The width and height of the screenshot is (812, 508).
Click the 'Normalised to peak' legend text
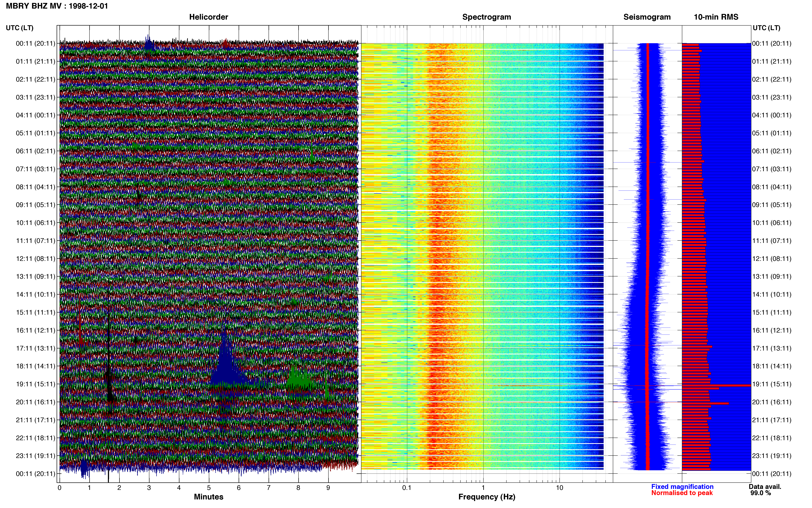pos(682,493)
